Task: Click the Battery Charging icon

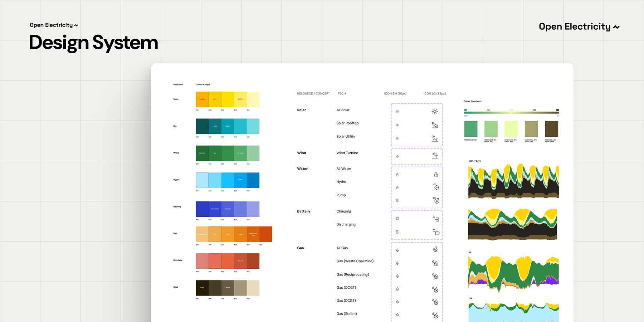Action: 436,218
